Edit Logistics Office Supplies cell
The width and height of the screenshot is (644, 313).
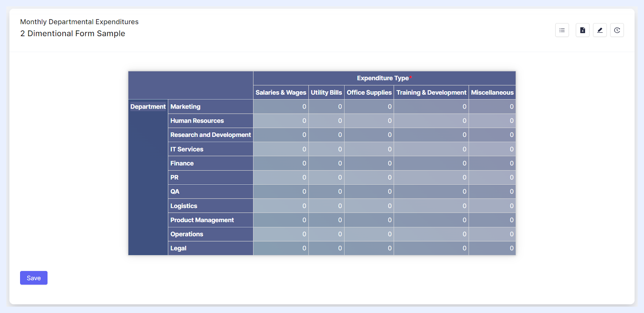(369, 206)
